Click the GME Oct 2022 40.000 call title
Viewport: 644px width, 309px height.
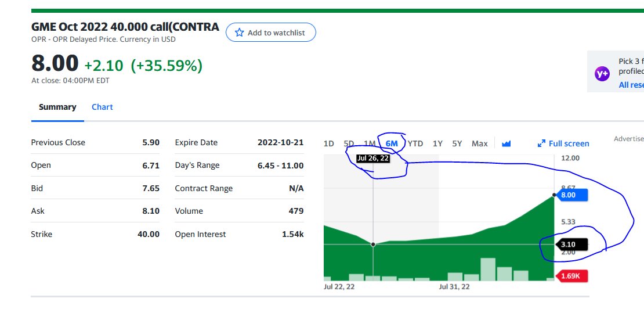[x=125, y=27]
